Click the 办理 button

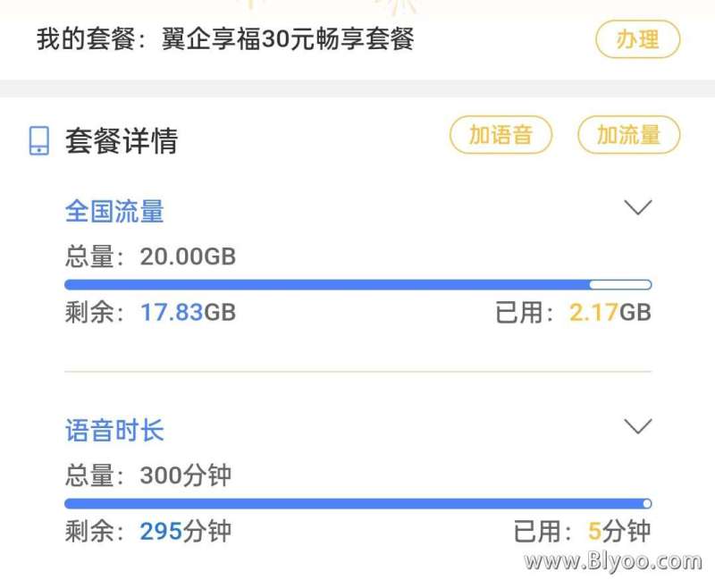[637, 39]
